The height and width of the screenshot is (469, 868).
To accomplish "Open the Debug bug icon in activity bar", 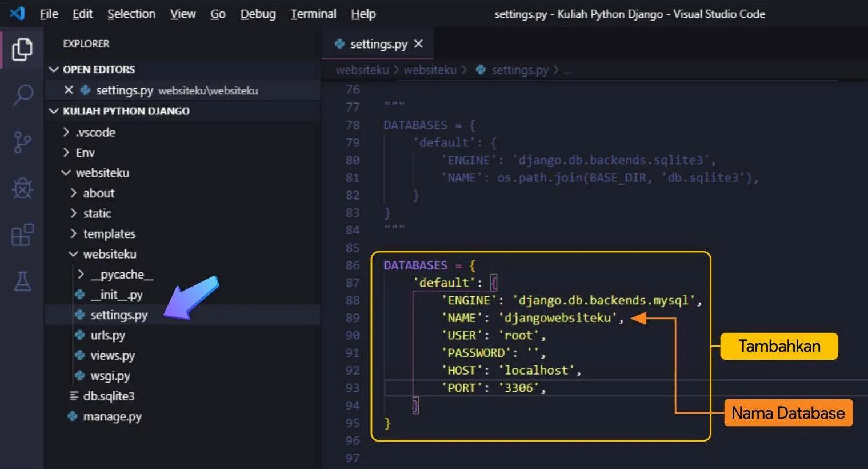I will [x=22, y=188].
